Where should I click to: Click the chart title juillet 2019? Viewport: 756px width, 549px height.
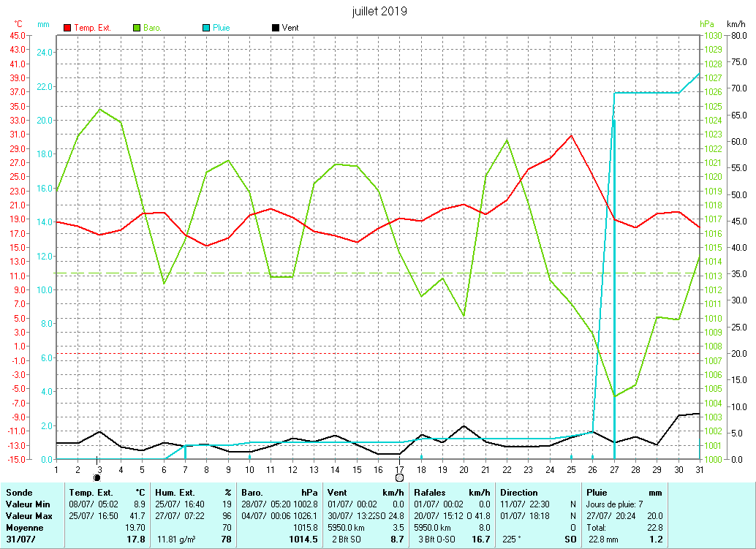(x=378, y=11)
